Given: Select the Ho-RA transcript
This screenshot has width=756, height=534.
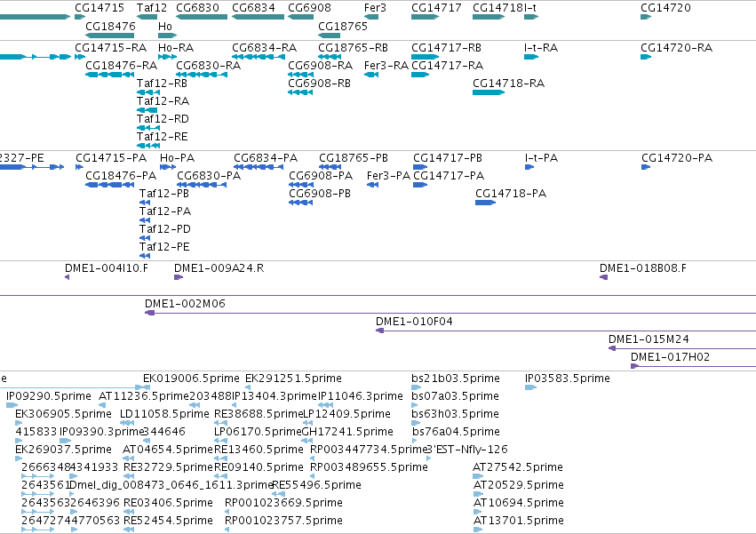Looking at the screenshot, I should click(167, 57).
